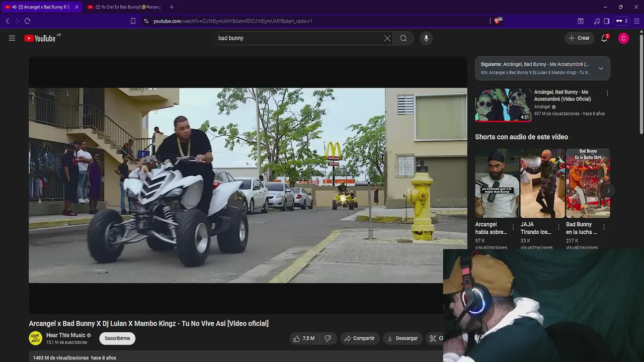
Task: Open options for Me Acostumbré video
Action: point(607,93)
